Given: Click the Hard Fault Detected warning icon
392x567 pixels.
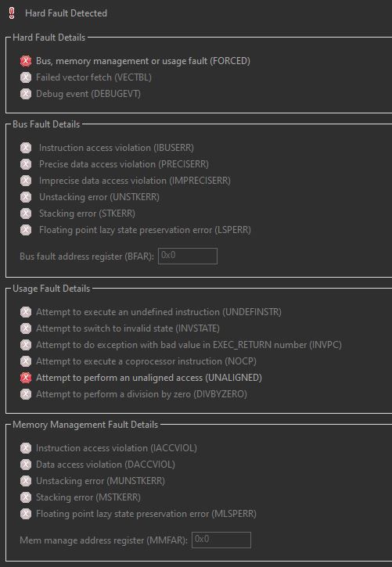Looking at the screenshot, I should pyautogui.click(x=12, y=13).
